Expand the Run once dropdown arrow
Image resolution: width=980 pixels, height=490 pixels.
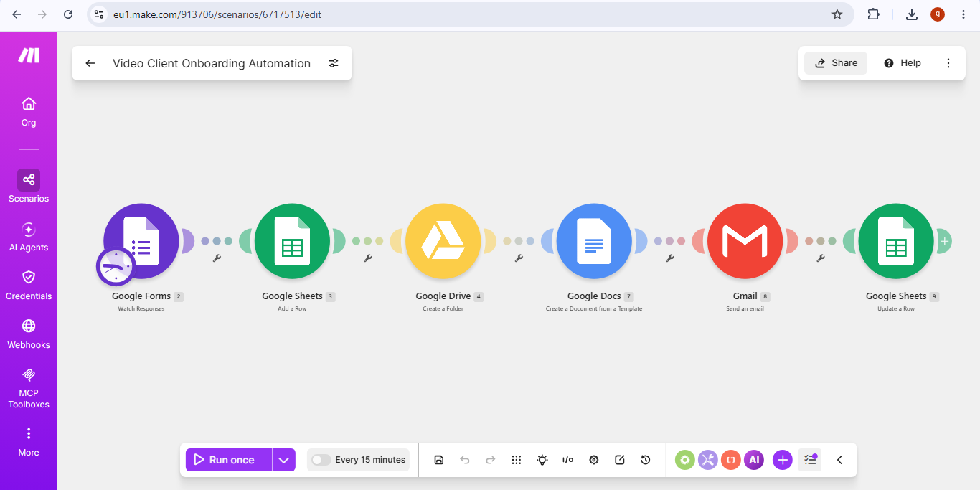284,460
